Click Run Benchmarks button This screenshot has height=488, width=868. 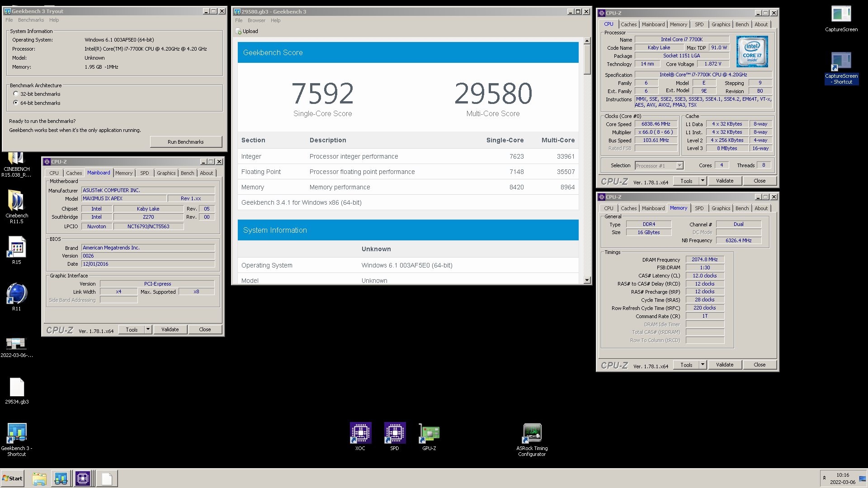pos(186,142)
